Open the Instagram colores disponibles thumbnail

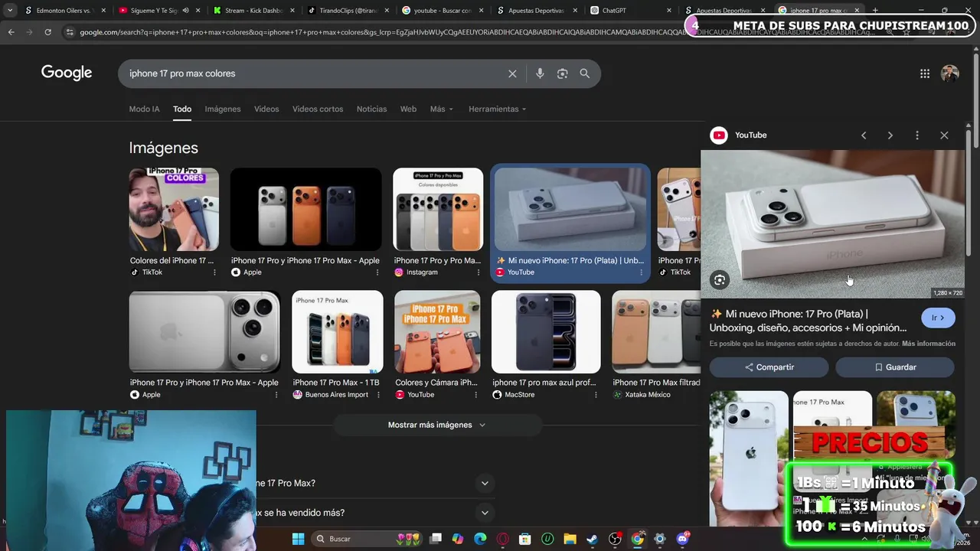coord(438,210)
